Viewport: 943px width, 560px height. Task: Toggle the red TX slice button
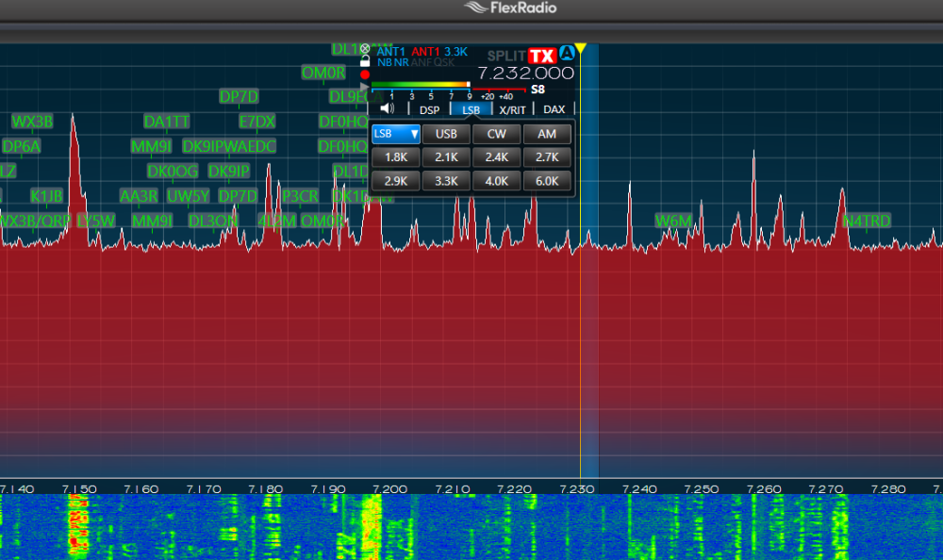click(x=542, y=57)
